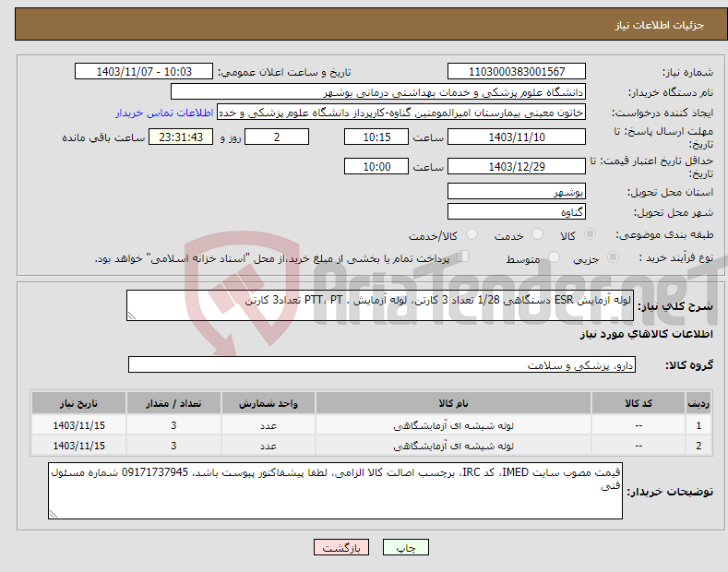Screen dimensions: 728x572
Task: Click the row number 1 cell
Action: 698,425
